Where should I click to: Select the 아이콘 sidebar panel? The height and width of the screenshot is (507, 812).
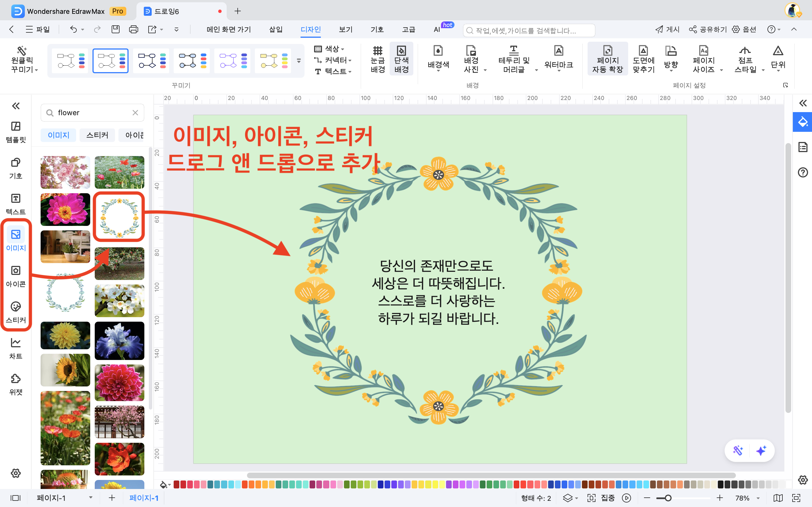16,276
